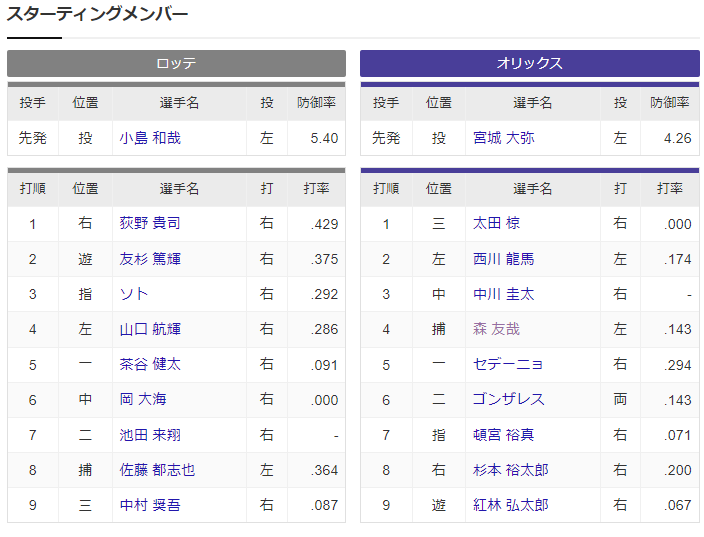Click batting average .294 for セデーニョ
Image resolution: width=704 pixels, height=537 pixels.
click(678, 365)
